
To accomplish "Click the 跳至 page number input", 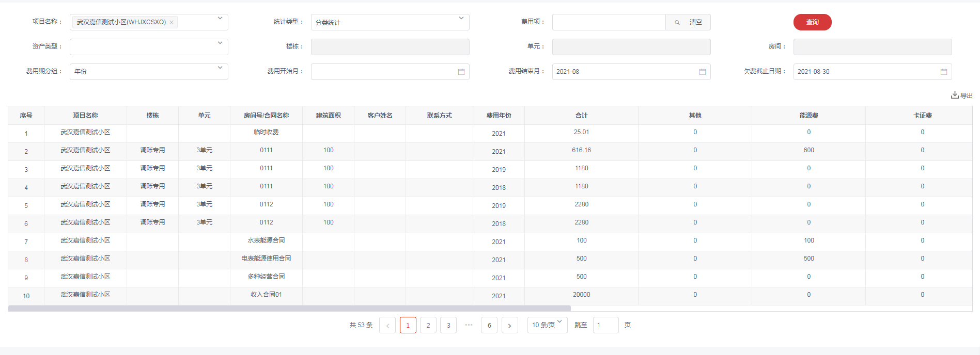I will [x=605, y=325].
